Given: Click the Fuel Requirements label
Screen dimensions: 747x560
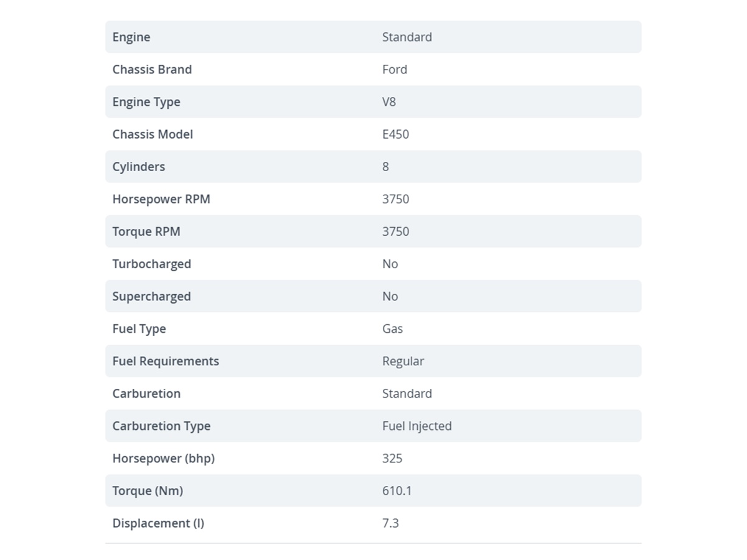Looking at the screenshot, I should pyautogui.click(x=166, y=361).
